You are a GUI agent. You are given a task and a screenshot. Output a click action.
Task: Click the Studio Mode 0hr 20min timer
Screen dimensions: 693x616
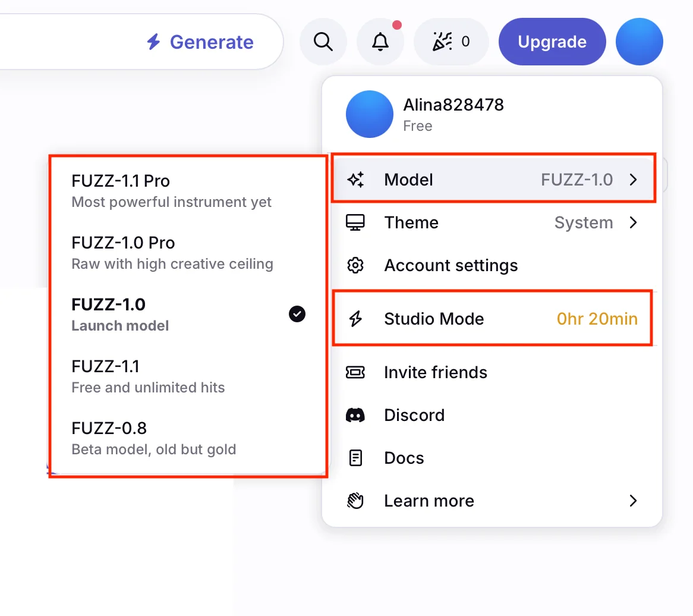tap(597, 319)
